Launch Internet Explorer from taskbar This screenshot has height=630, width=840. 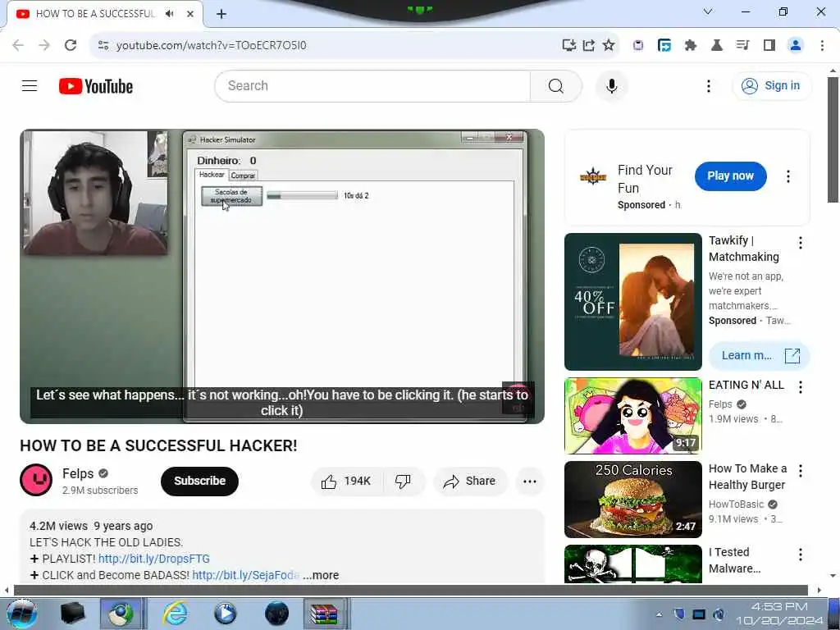176,614
